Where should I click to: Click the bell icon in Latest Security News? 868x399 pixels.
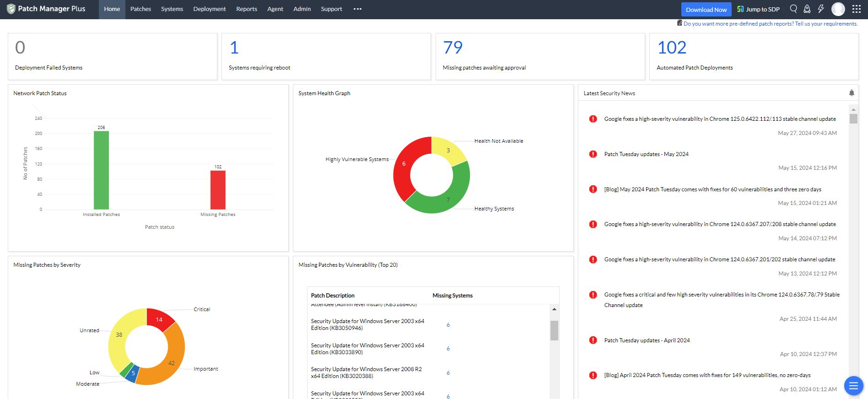pos(852,93)
